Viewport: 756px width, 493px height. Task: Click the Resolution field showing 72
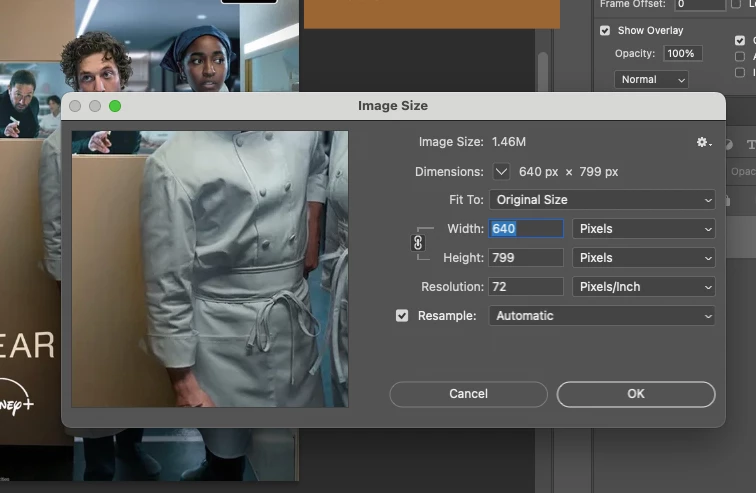point(526,287)
